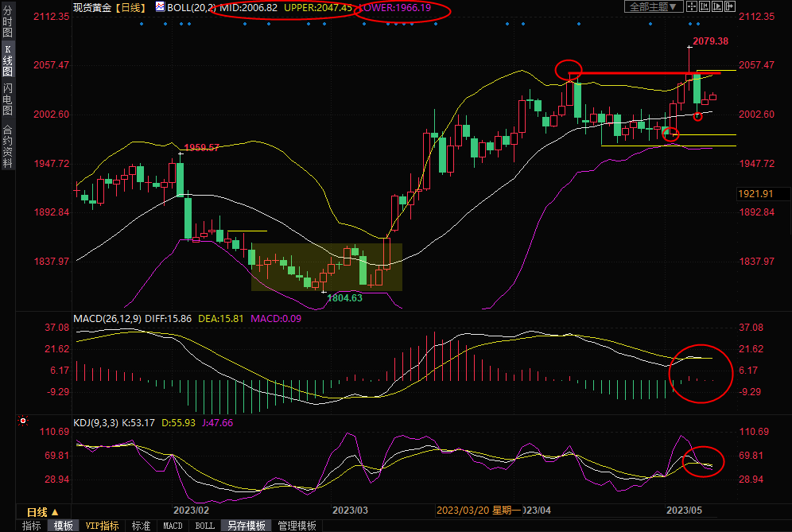The image size is (792, 532).
Task: Click the 2023/05 date axis label
Action: (x=684, y=511)
